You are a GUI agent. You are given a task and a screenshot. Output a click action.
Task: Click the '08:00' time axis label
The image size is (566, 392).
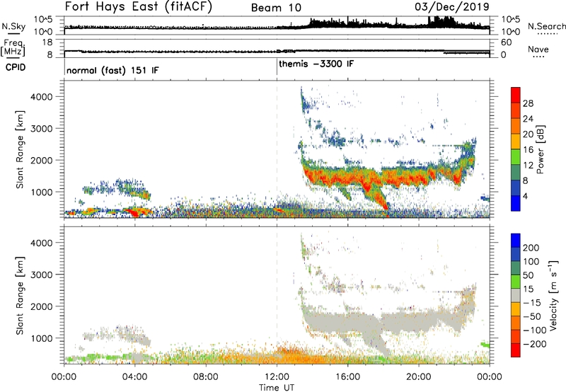206,377
